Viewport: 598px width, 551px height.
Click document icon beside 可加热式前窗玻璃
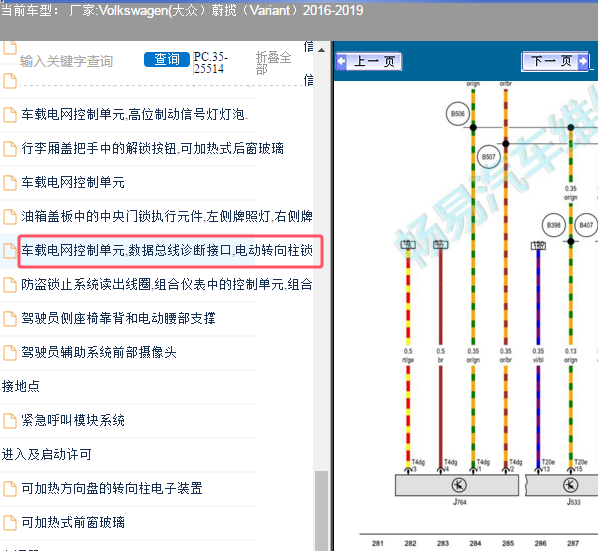pos(10,522)
